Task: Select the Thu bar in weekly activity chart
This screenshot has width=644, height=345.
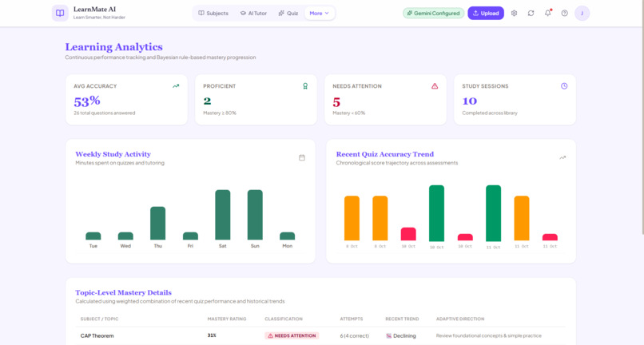Action: 157,223
